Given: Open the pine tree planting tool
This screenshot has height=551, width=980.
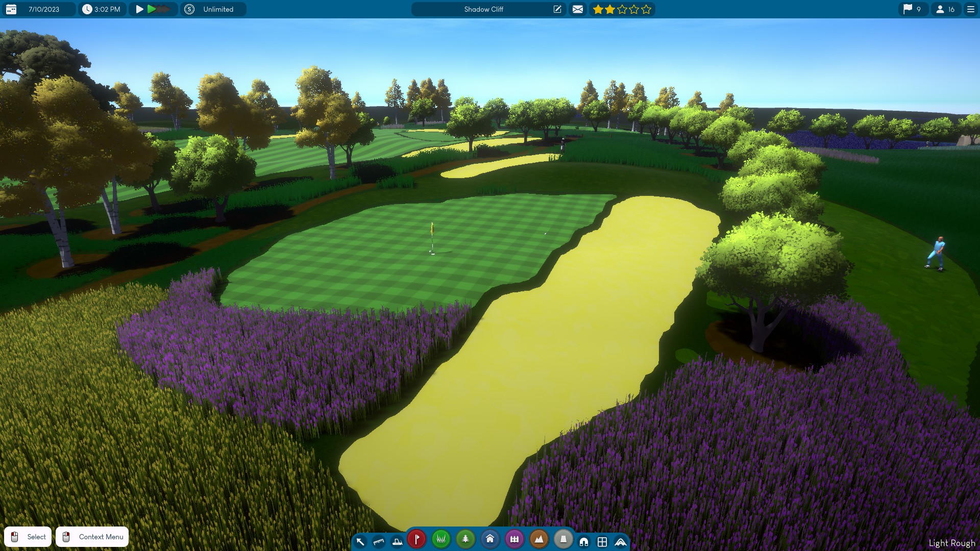Looking at the screenshot, I should [x=465, y=539].
